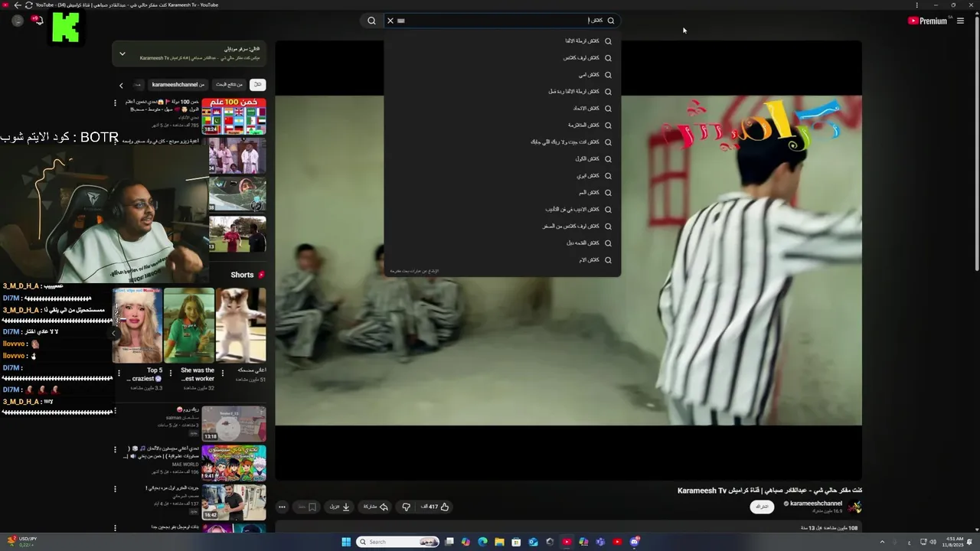Open the 'She was the best worker' short

[189, 325]
